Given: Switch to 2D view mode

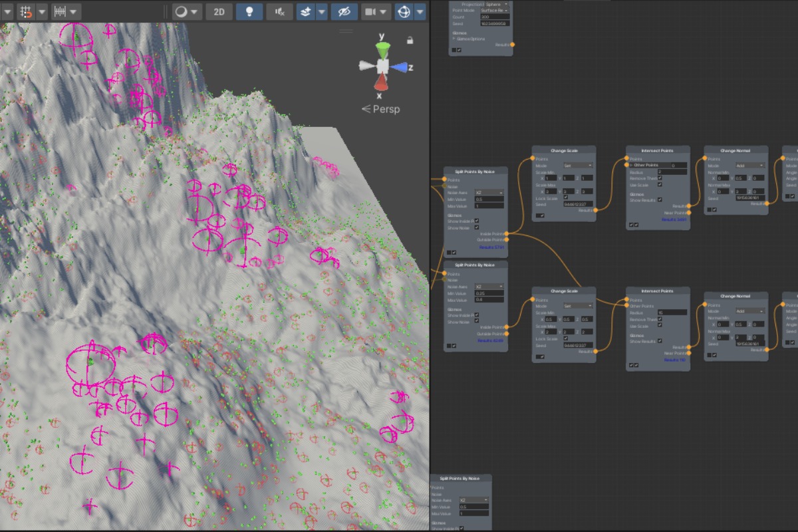Looking at the screenshot, I should tap(218, 12).
